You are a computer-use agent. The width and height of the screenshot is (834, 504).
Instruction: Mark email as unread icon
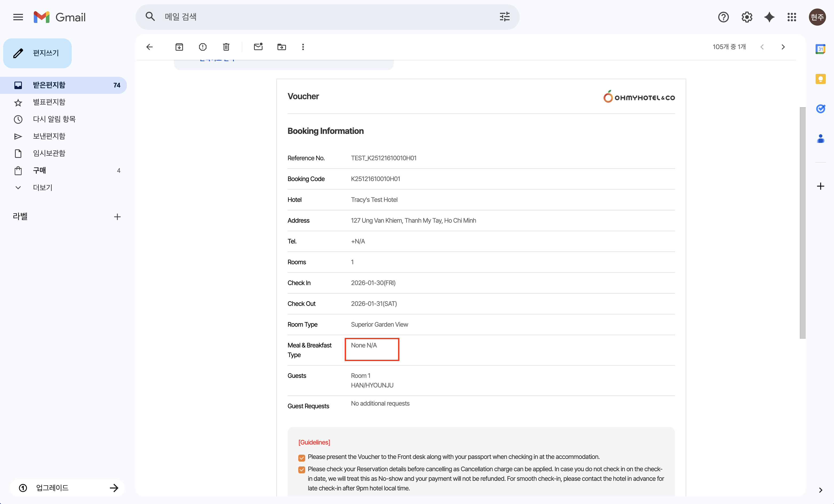pyautogui.click(x=258, y=47)
